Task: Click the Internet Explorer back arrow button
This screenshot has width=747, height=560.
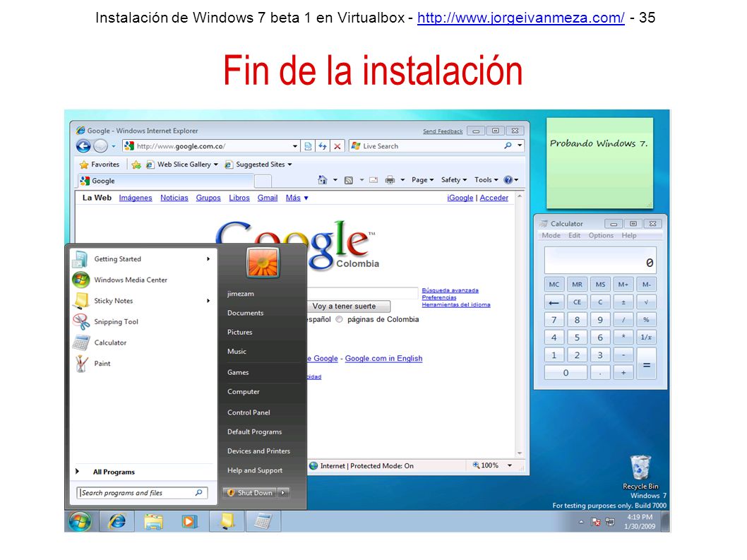Action: 83,146
